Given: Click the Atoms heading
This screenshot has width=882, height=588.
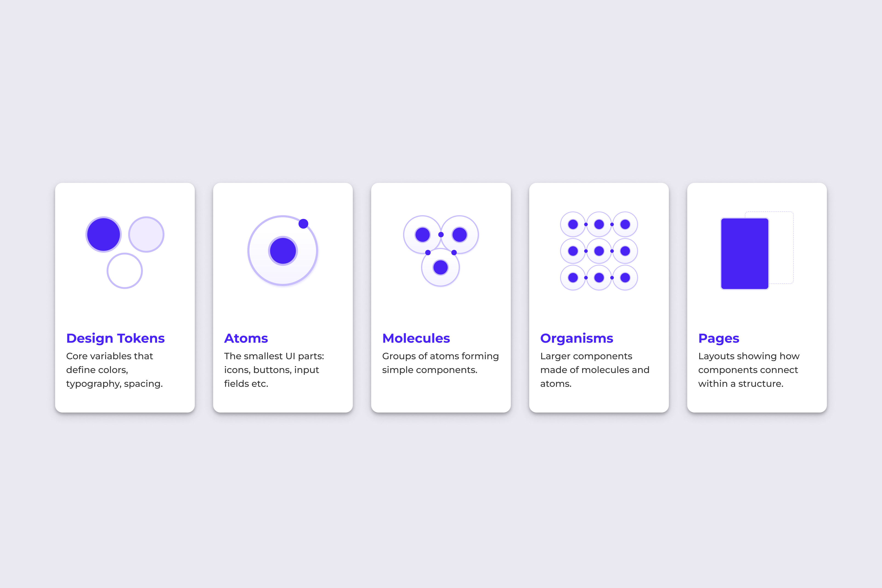Looking at the screenshot, I should (246, 338).
